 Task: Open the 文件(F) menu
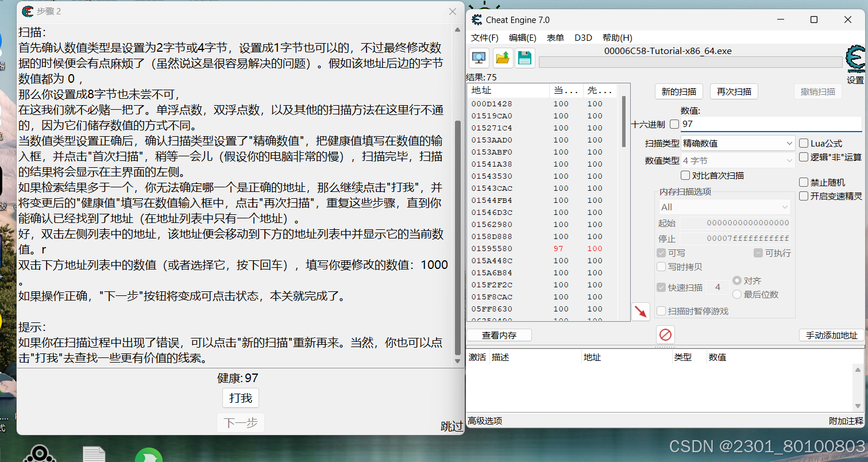(485, 37)
